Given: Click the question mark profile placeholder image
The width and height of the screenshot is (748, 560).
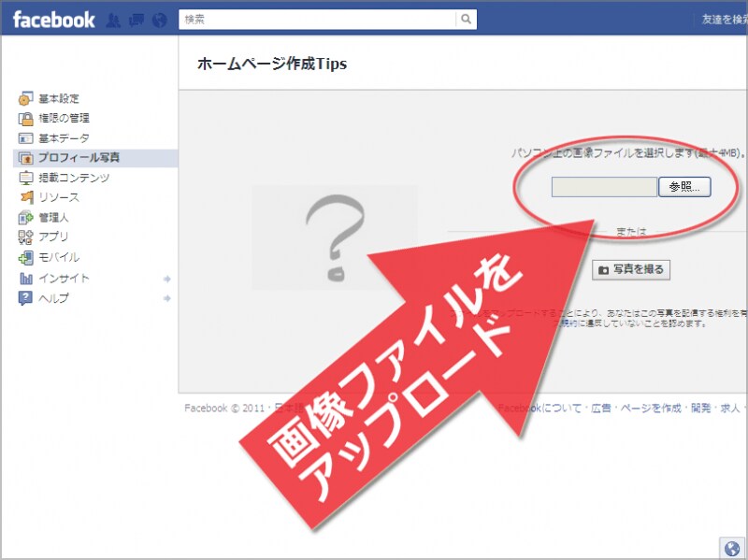Looking at the screenshot, I should [x=335, y=237].
